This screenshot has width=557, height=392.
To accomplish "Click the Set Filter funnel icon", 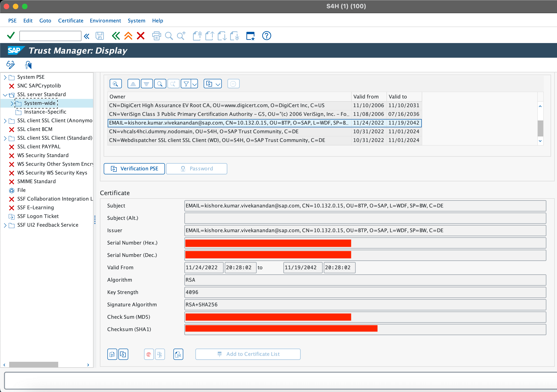I will pos(186,84).
